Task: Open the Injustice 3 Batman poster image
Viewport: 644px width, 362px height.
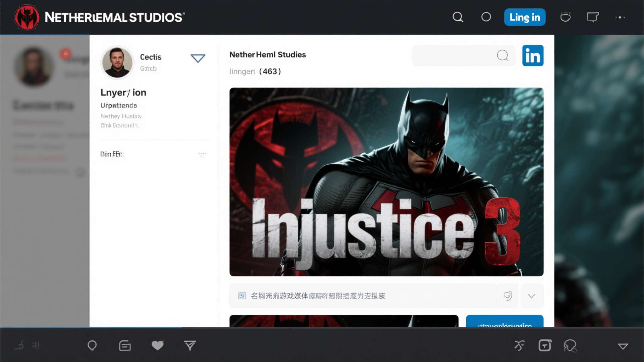Action: tap(386, 182)
